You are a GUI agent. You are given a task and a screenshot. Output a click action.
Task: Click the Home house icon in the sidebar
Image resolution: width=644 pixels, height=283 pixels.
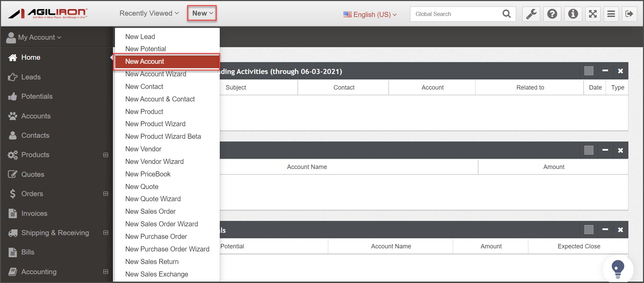(x=13, y=58)
